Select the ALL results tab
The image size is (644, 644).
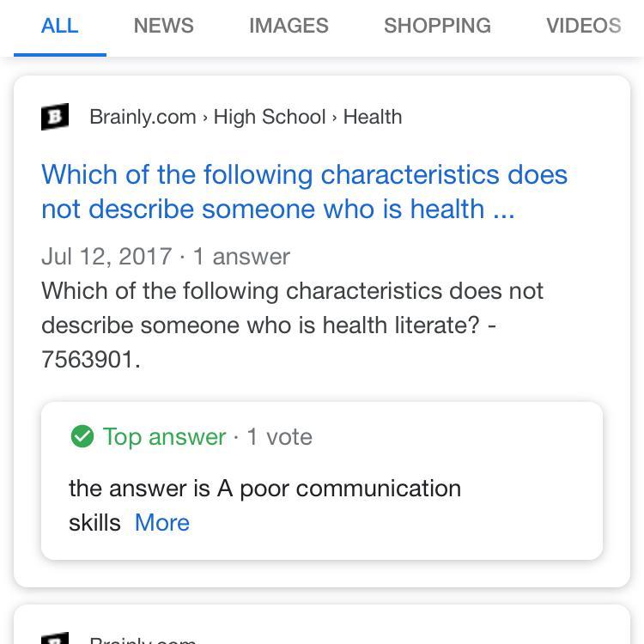coord(60,26)
